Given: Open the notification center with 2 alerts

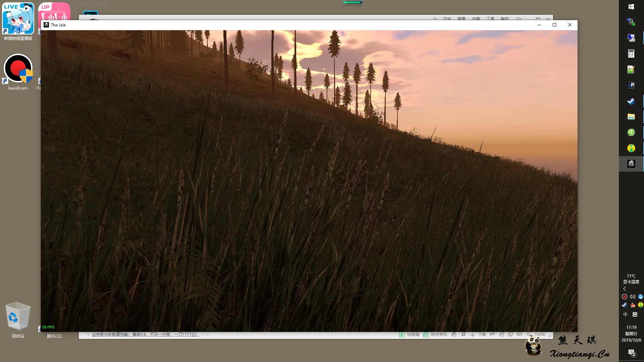Looking at the screenshot, I should point(632,353).
